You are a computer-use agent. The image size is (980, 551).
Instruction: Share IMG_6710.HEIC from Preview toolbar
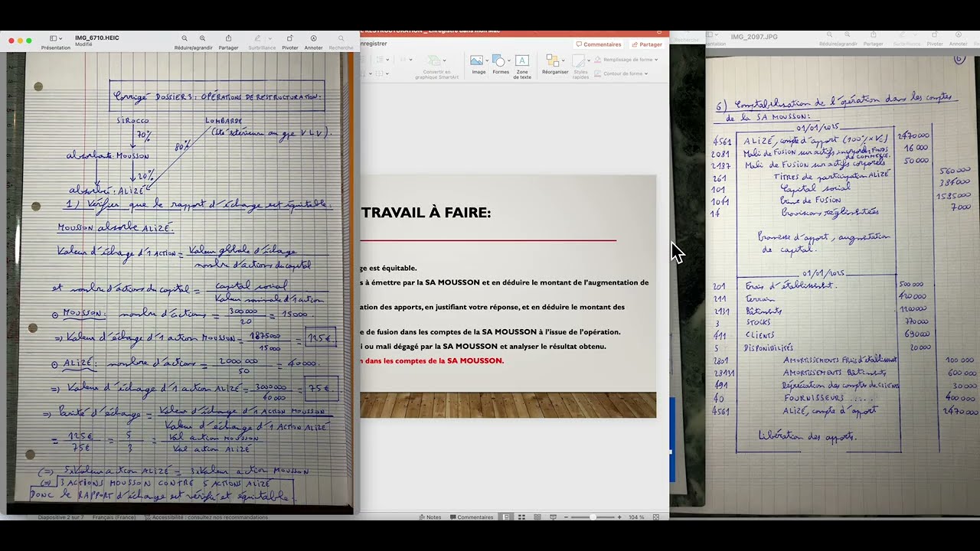click(228, 38)
